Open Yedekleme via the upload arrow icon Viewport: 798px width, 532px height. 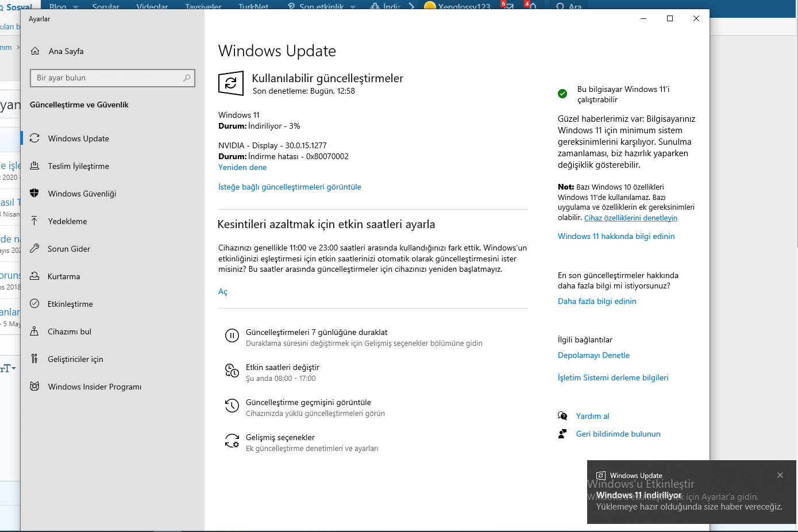pos(34,221)
